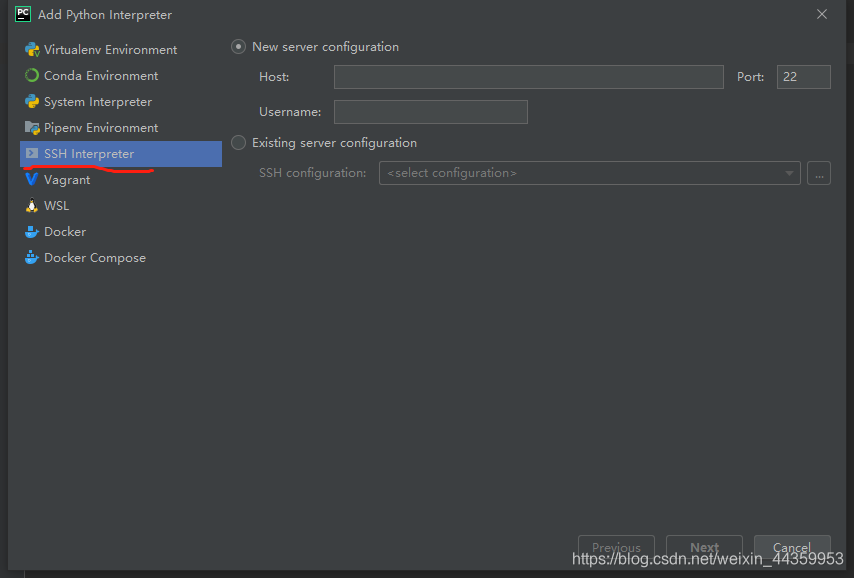Select the SSH Interpreter entry
Viewport: 854px width, 578px height.
(121, 154)
